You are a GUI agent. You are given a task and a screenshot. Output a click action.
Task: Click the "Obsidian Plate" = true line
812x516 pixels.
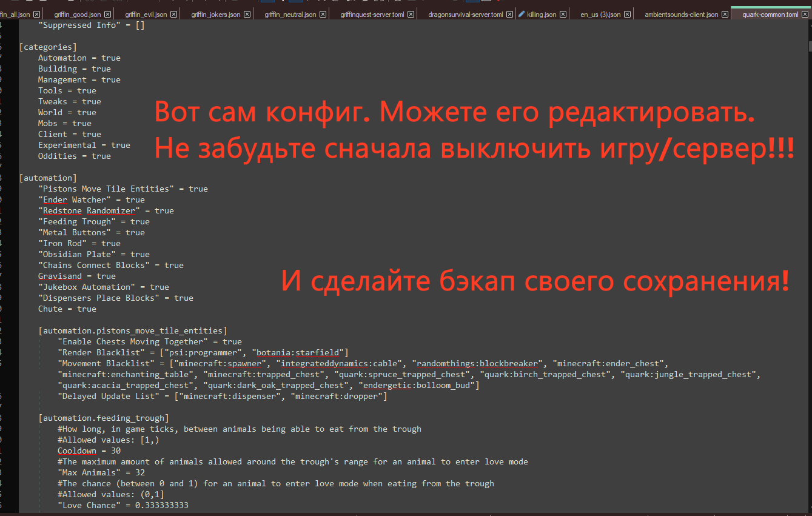pyautogui.click(x=93, y=254)
